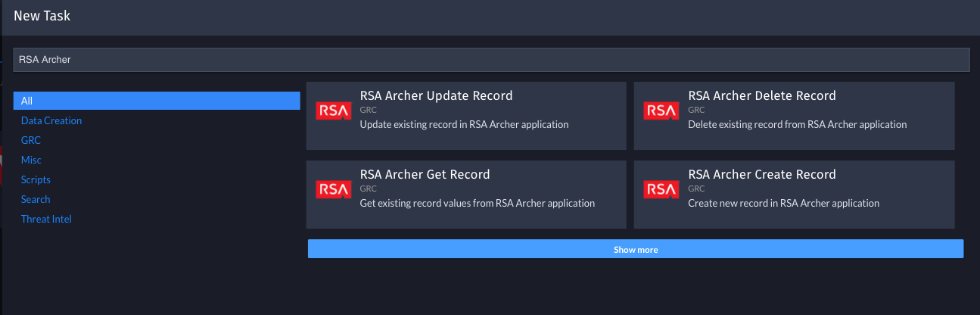Click the RSA logo for Delete Record
This screenshot has width=980, height=315.
click(x=661, y=111)
